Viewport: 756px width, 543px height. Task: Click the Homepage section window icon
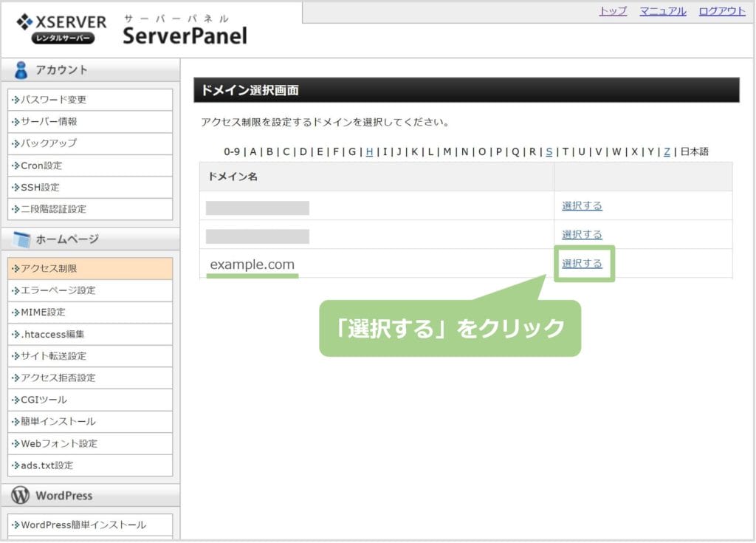(21, 239)
